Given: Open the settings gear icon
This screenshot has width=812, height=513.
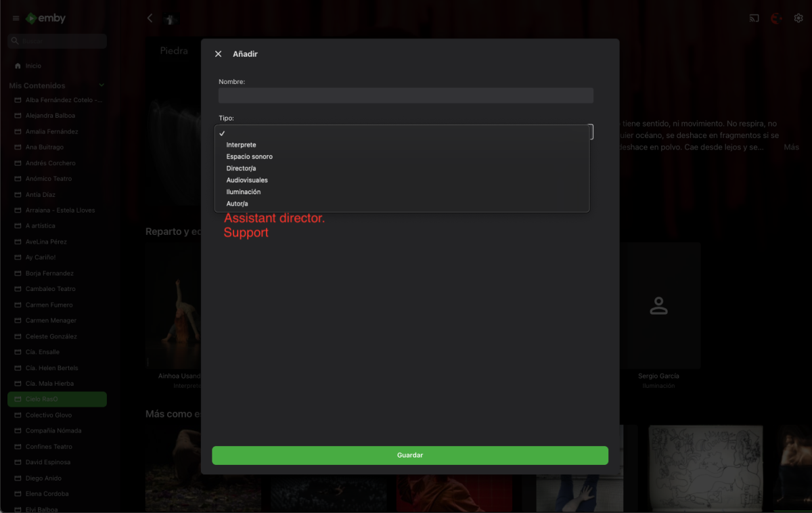Looking at the screenshot, I should click(x=798, y=18).
